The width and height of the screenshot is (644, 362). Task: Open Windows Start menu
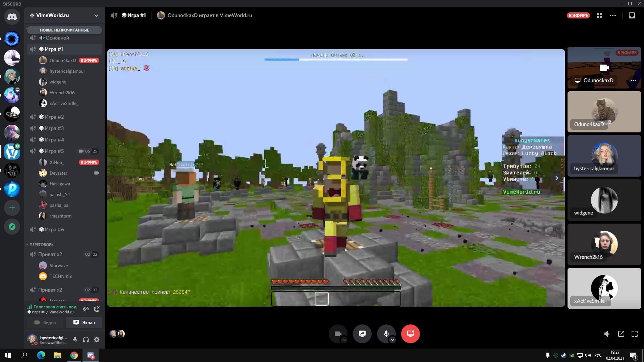tap(8, 355)
